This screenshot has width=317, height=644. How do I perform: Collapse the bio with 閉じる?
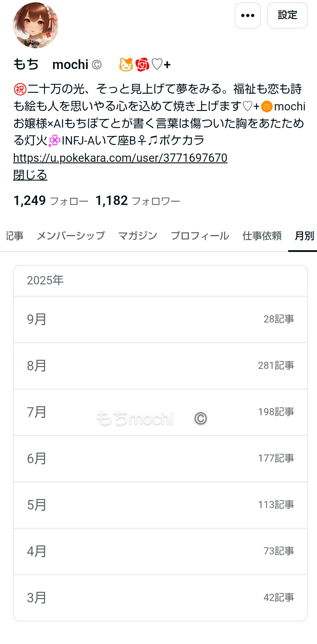coord(30,175)
